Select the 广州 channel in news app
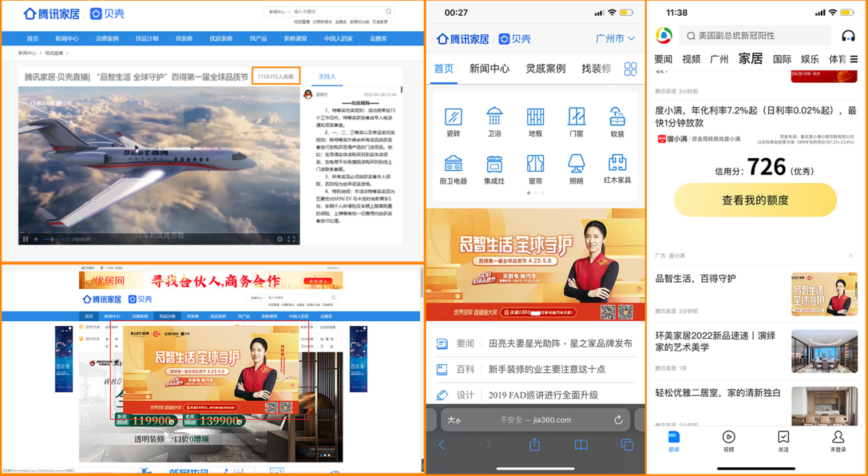Image resolution: width=868 pixels, height=476 pixels. pyautogui.click(x=719, y=60)
